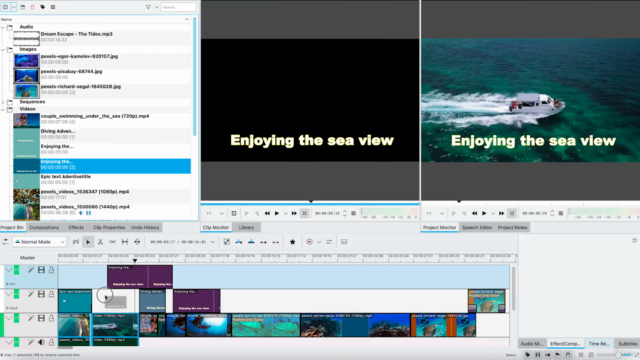This screenshot has width=640, height=360.
Task: Play the clip in Clip Monitor
Action: pos(277,213)
